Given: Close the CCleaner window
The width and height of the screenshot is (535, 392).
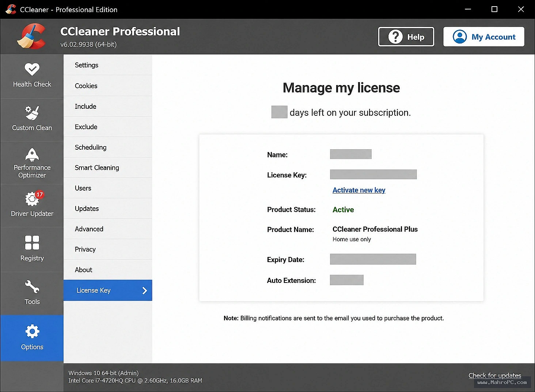Looking at the screenshot, I should point(521,9).
